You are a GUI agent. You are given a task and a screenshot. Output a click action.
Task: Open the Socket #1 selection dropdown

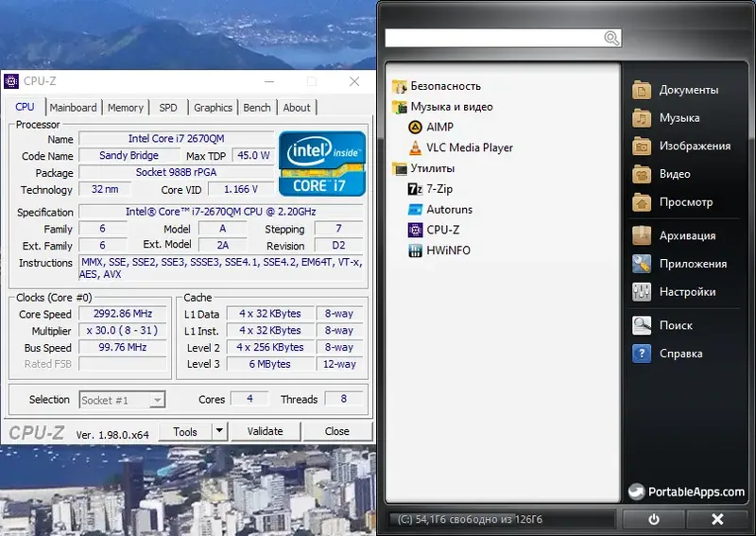pos(122,400)
